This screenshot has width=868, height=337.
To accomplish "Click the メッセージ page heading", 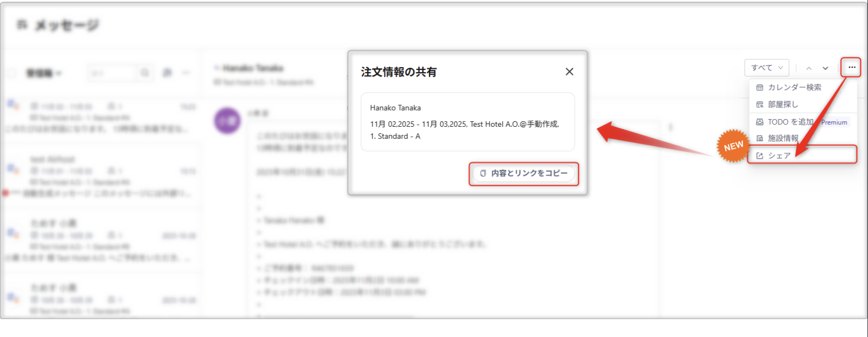I will (67, 25).
